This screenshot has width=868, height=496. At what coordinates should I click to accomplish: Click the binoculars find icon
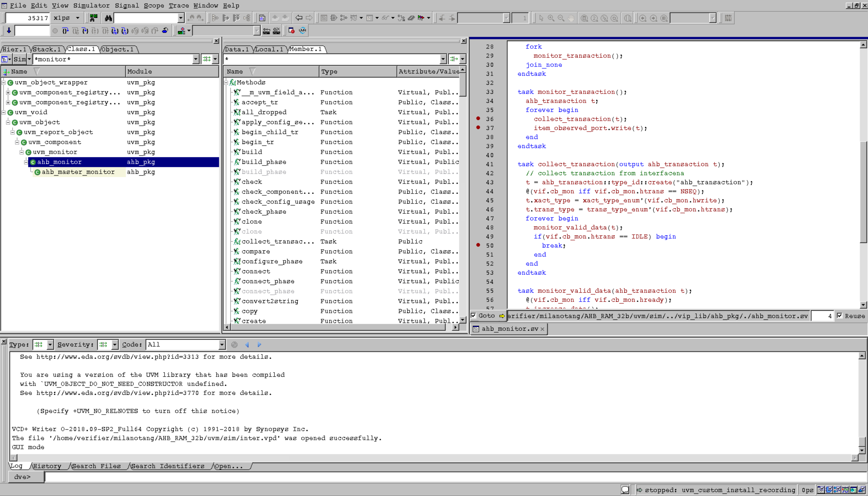(108, 18)
